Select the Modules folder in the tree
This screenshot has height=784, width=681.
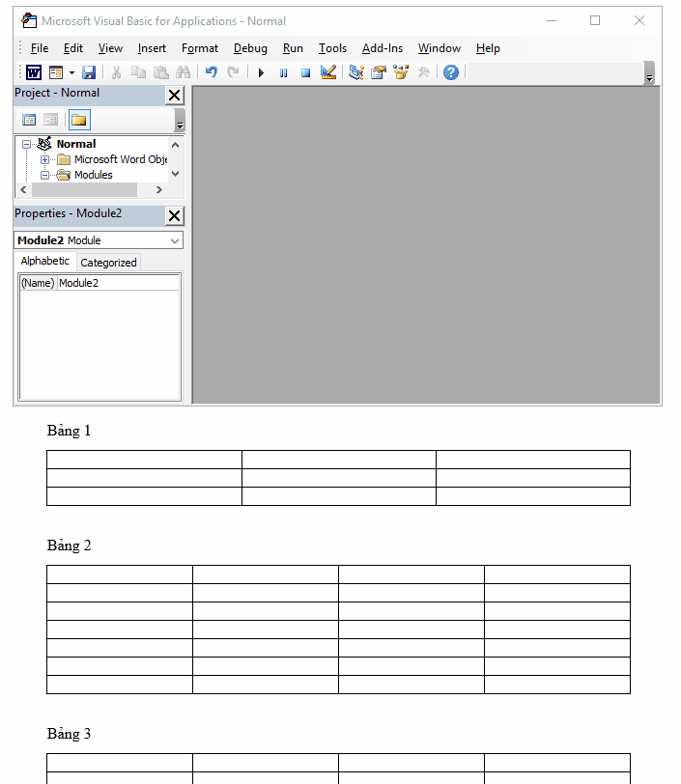coord(93,175)
